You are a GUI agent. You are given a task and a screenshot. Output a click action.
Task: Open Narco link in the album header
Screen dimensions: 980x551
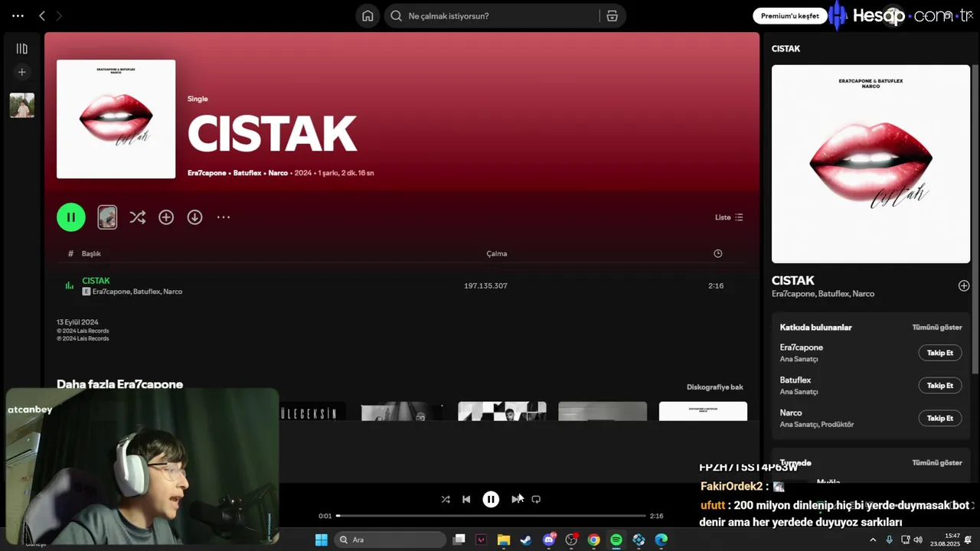click(278, 173)
